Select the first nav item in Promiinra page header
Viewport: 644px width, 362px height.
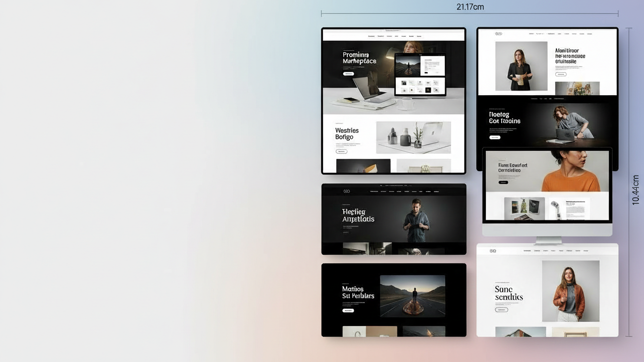pyautogui.click(x=371, y=36)
